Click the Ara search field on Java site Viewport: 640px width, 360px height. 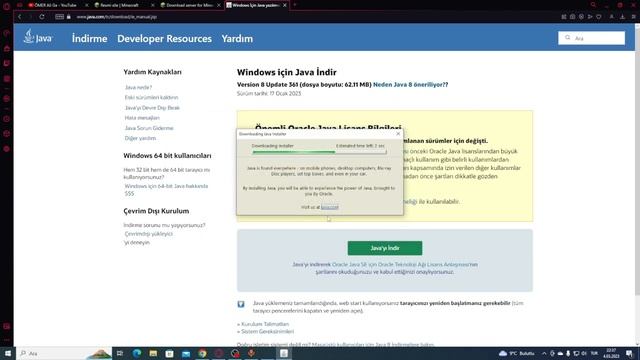coord(591,38)
